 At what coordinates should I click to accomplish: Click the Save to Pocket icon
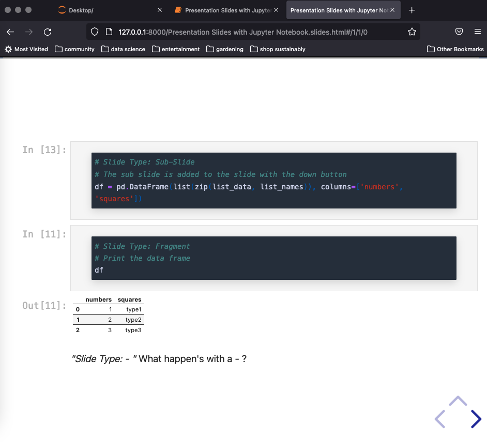pos(459,32)
